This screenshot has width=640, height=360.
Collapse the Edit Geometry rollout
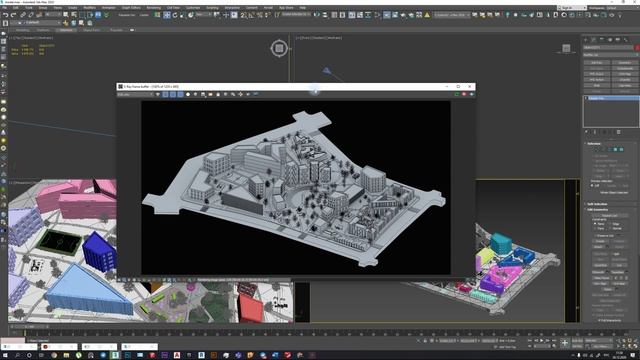point(597,210)
